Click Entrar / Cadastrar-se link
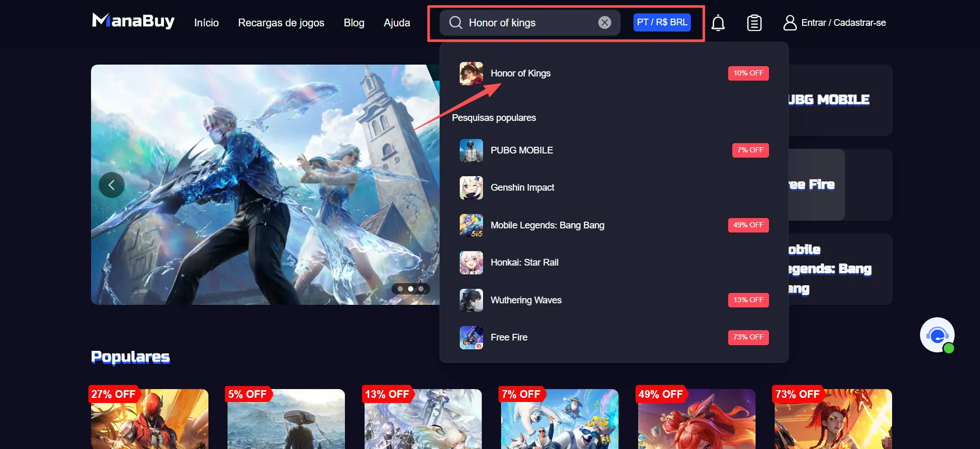This screenshot has height=449, width=980. (x=843, y=23)
